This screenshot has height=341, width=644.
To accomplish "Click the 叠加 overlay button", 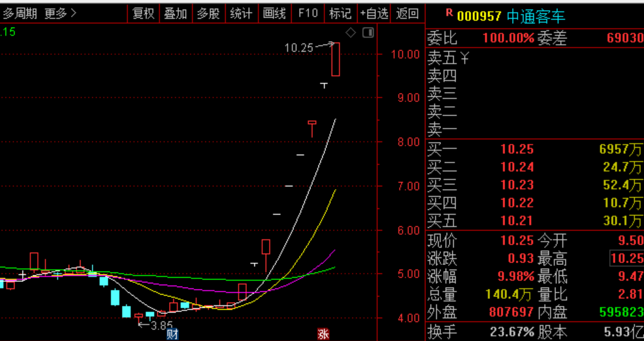I will [x=175, y=13].
